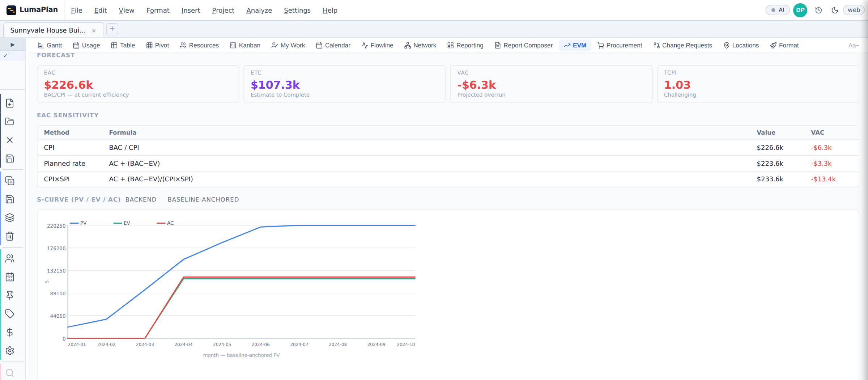Add a new project tab

112,29
